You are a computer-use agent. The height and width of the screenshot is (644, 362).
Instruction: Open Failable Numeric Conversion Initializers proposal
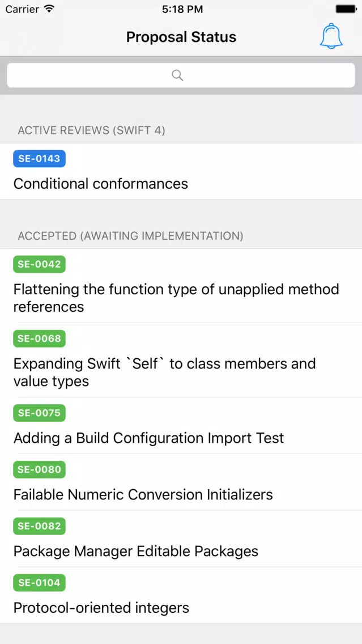pyautogui.click(x=181, y=482)
